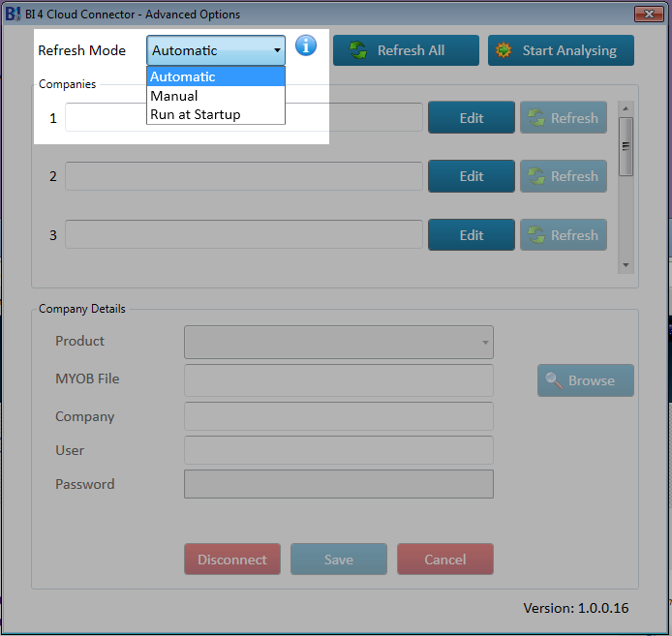Refresh company 1 data

(564, 117)
